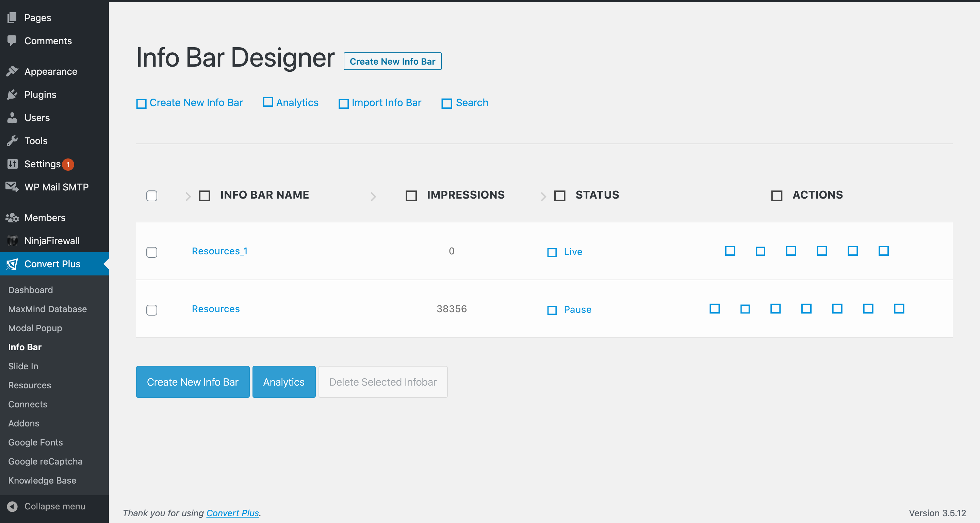This screenshot has width=980, height=523.
Task: Open Google reCaptcha submenu item
Action: click(x=45, y=461)
